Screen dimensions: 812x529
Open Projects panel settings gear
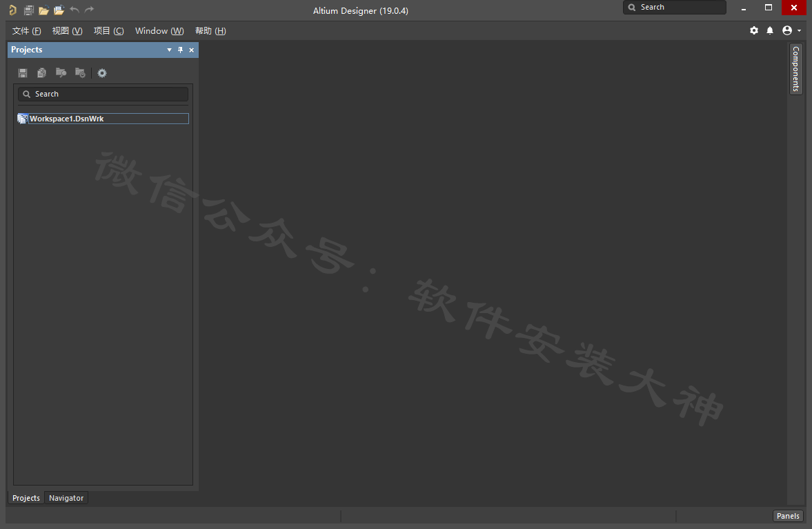102,73
